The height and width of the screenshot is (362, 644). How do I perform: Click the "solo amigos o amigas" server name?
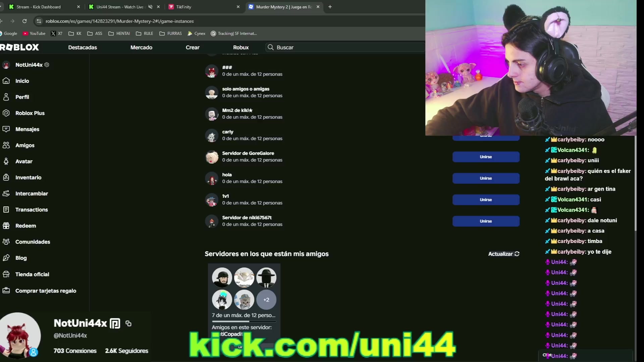click(246, 89)
